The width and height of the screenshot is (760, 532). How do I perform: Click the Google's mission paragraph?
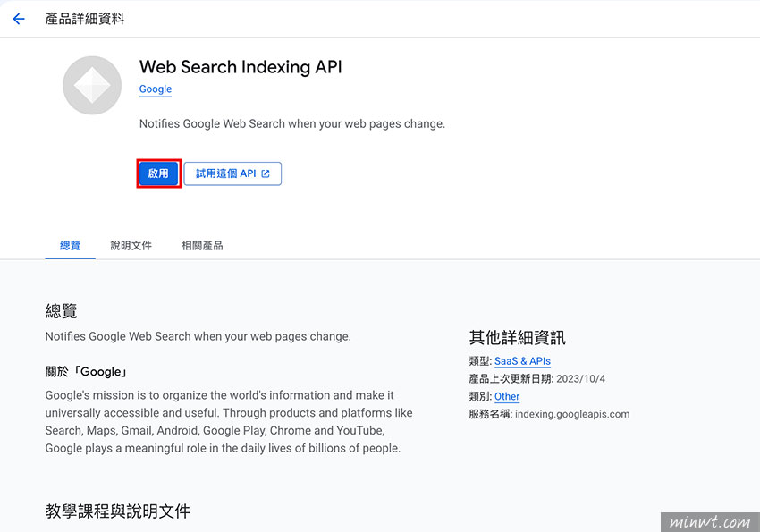pyautogui.click(x=229, y=421)
